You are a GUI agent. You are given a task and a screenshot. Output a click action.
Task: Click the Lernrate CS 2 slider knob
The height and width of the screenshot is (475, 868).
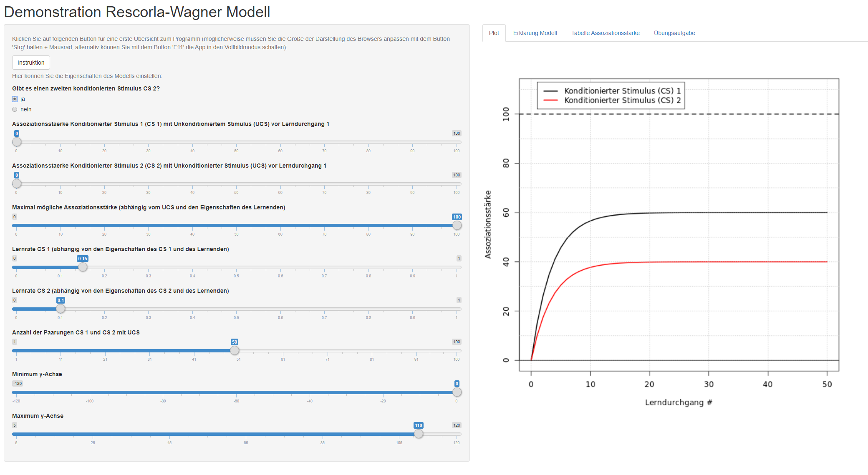coord(61,309)
